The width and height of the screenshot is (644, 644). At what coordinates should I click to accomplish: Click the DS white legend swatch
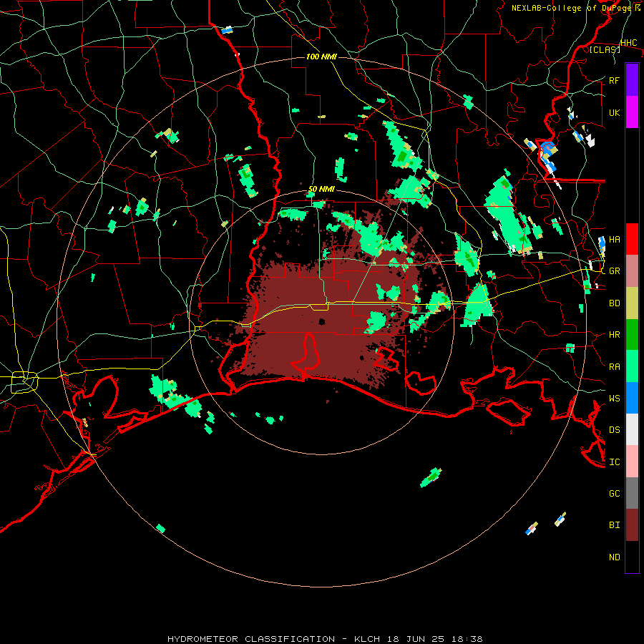632,429
